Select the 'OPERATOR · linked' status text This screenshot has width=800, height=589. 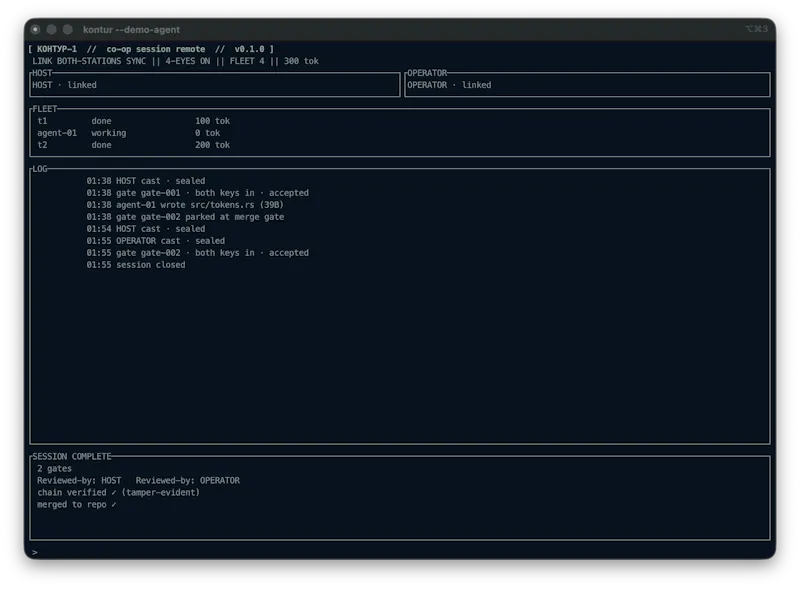449,85
